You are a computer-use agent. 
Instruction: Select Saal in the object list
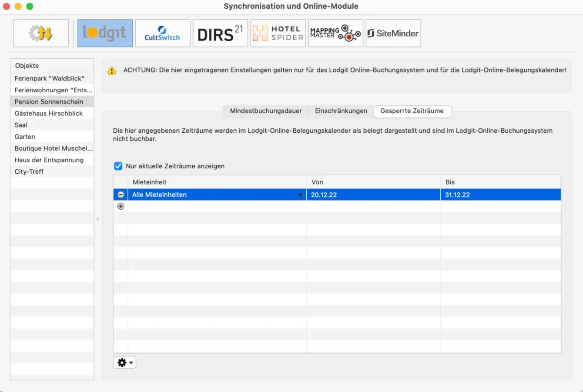pos(52,125)
